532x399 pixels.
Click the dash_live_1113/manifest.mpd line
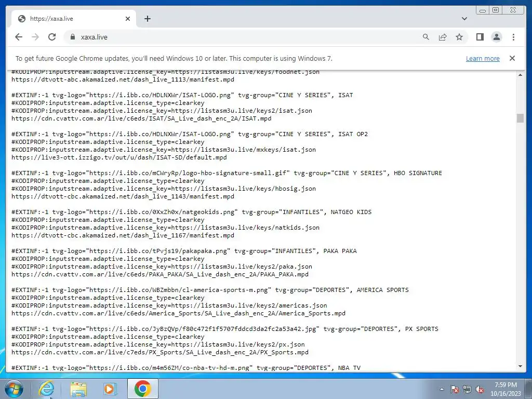click(x=123, y=79)
